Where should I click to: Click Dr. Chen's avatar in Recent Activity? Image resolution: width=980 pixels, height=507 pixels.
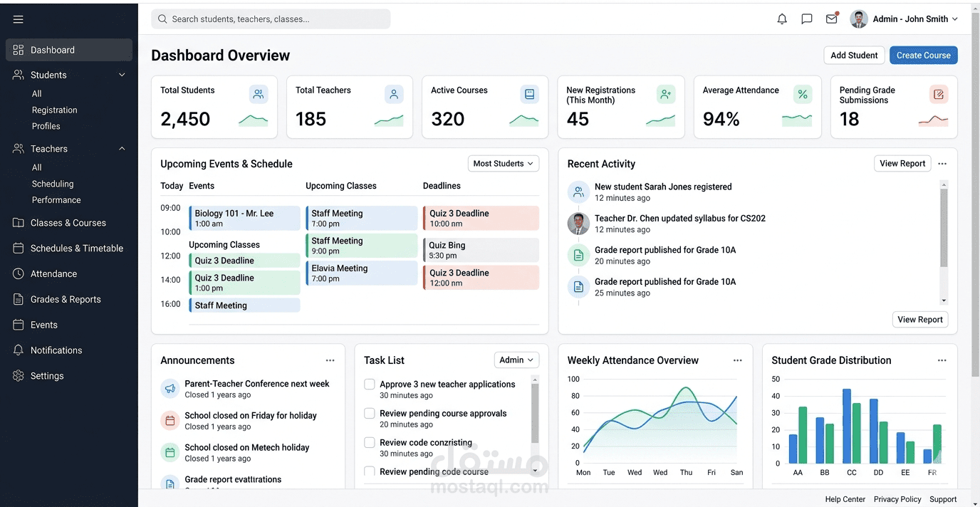(578, 224)
